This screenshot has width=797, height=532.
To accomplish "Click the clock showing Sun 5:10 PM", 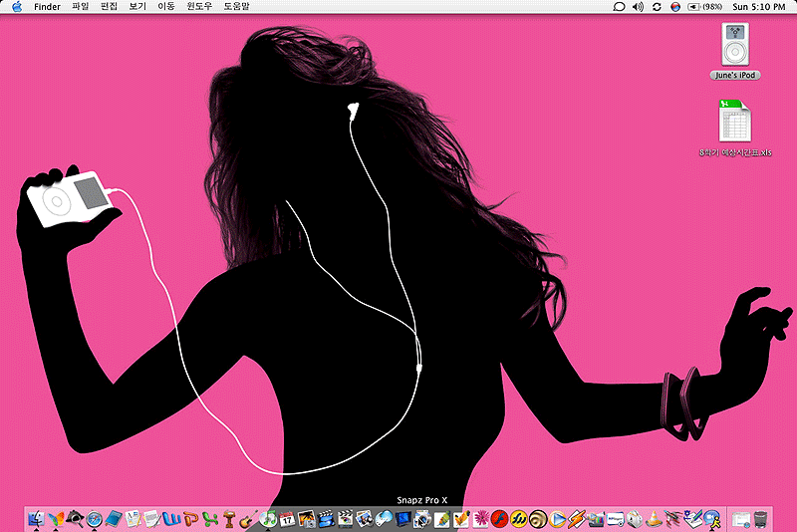I will point(756,7).
